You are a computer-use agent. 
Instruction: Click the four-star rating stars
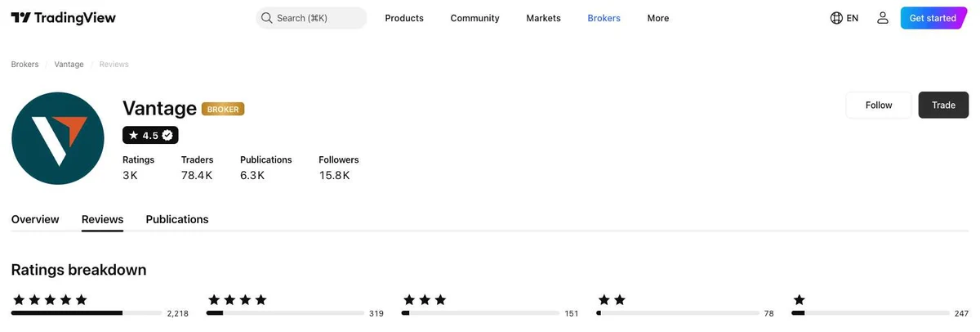237,300
